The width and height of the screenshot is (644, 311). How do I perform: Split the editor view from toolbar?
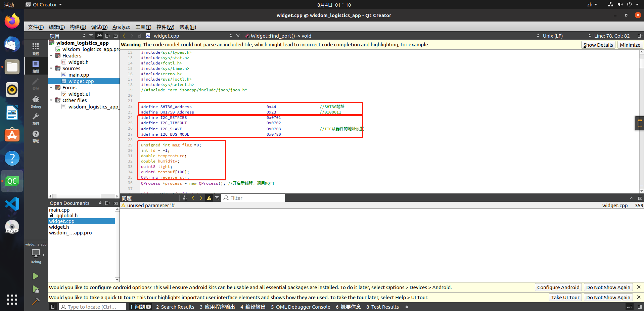pos(640,36)
